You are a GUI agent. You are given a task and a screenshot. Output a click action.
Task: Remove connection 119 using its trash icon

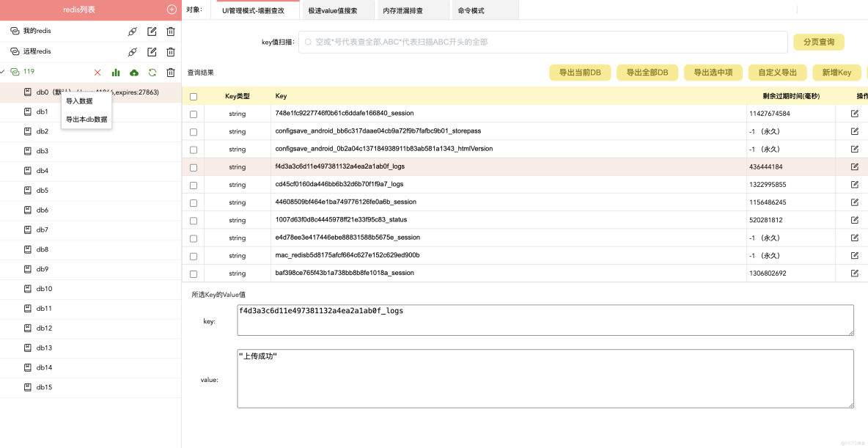169,72
